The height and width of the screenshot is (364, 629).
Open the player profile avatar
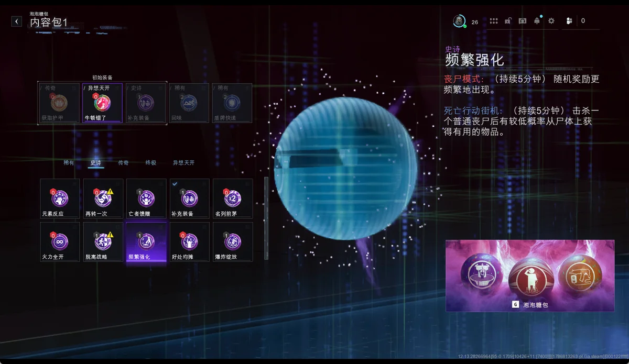(x=459, y=21)
